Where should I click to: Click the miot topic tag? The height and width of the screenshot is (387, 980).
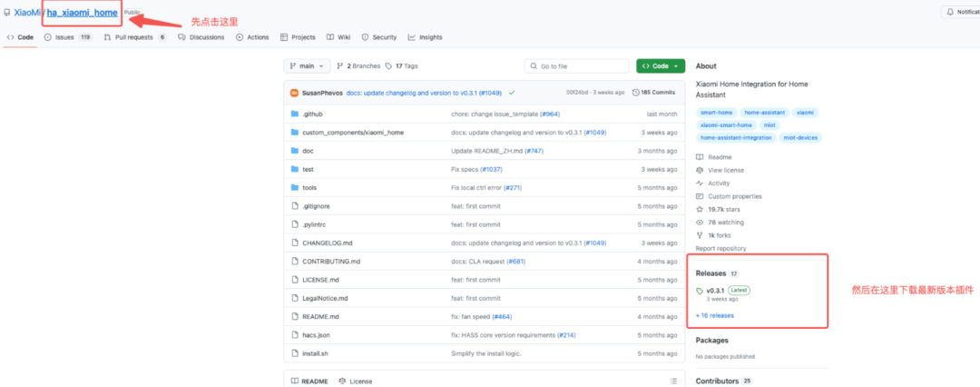tap(770, 125)
